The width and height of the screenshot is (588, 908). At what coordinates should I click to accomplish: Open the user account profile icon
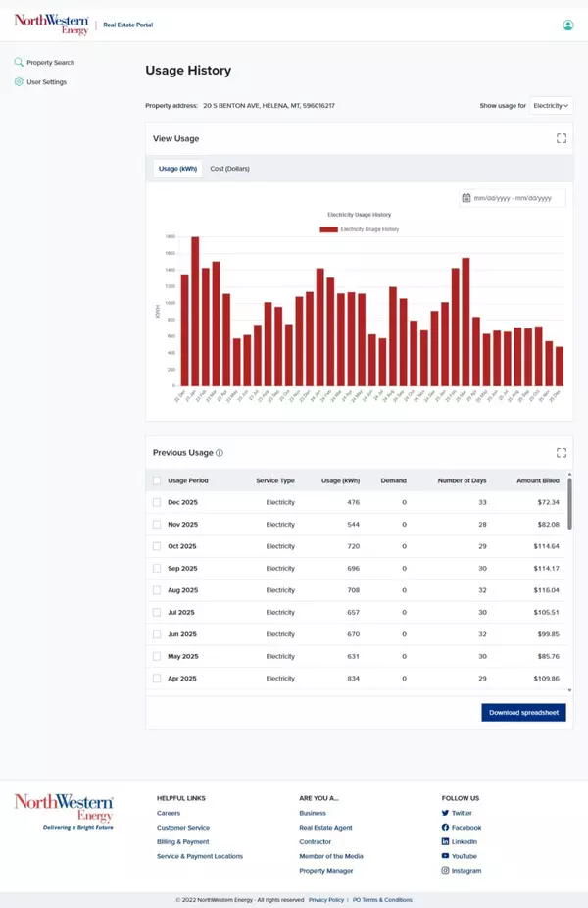coord(567,25)
